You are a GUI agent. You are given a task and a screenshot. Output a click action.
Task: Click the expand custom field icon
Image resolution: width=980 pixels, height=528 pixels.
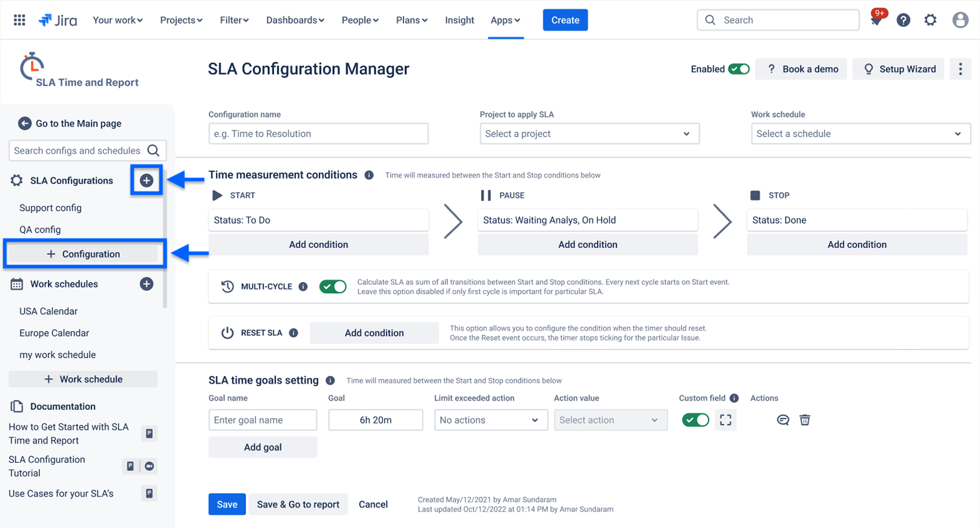[x=726, y=420]
